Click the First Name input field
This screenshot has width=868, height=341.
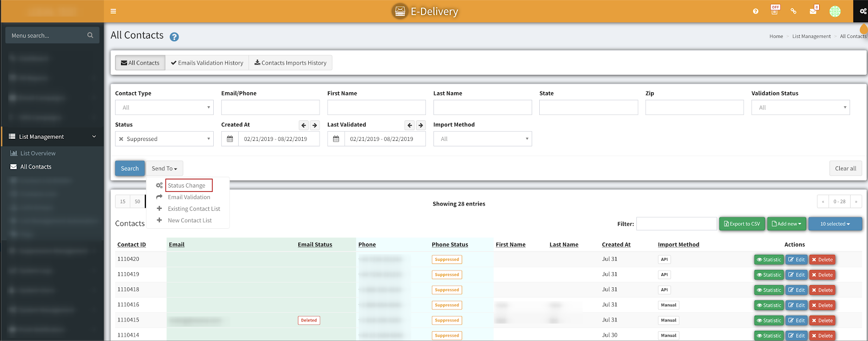376,107
